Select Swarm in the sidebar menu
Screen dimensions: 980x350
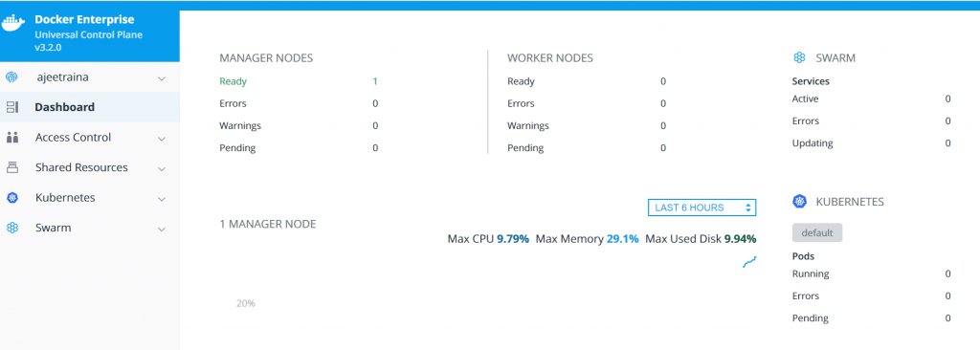90,228
